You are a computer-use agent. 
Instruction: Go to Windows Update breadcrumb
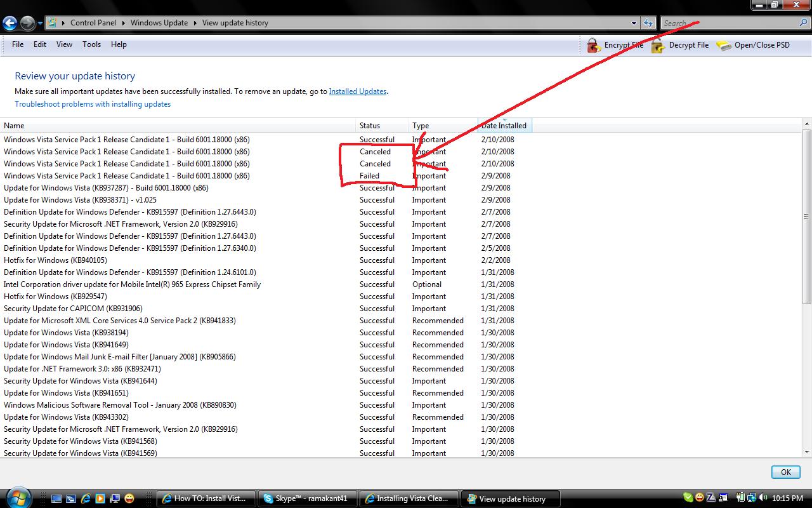click(159, 23)
